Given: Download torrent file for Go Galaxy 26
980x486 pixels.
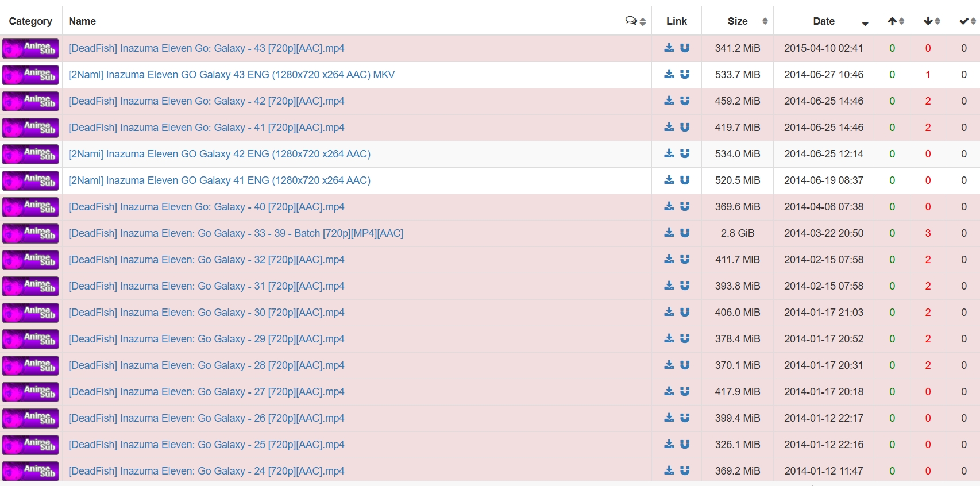Looking at the screenshot, I should pos(669,418).
